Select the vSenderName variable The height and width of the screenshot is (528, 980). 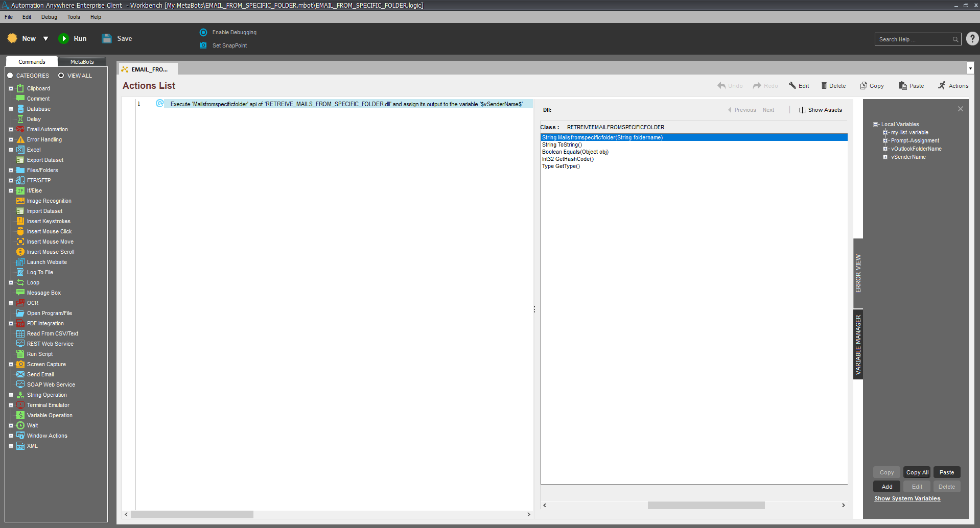908,157
